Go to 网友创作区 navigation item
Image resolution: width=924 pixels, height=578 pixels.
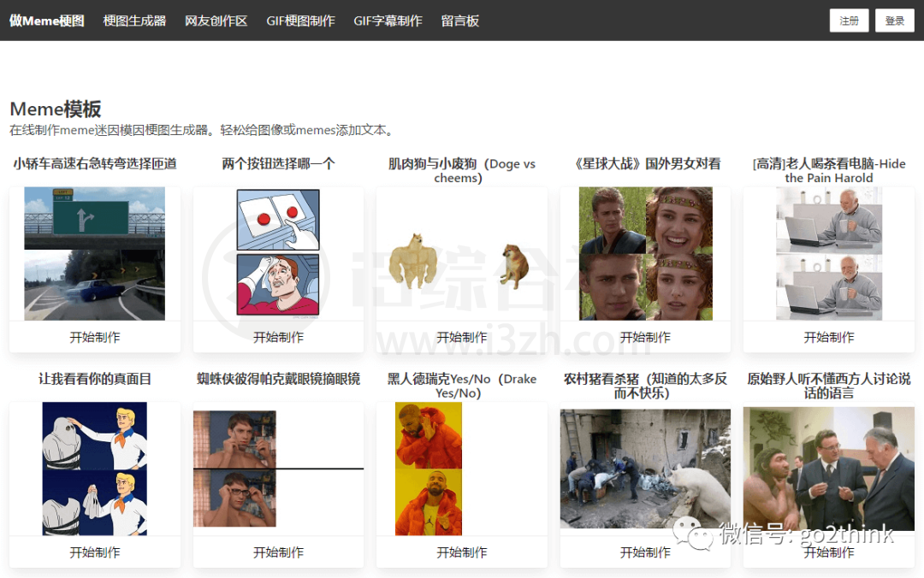[x=216, y=21]
